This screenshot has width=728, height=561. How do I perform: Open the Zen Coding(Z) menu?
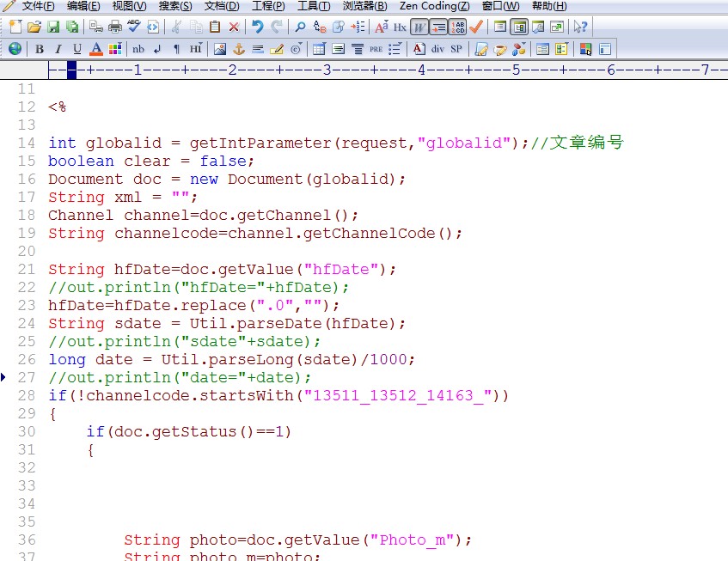coord(434,6)
